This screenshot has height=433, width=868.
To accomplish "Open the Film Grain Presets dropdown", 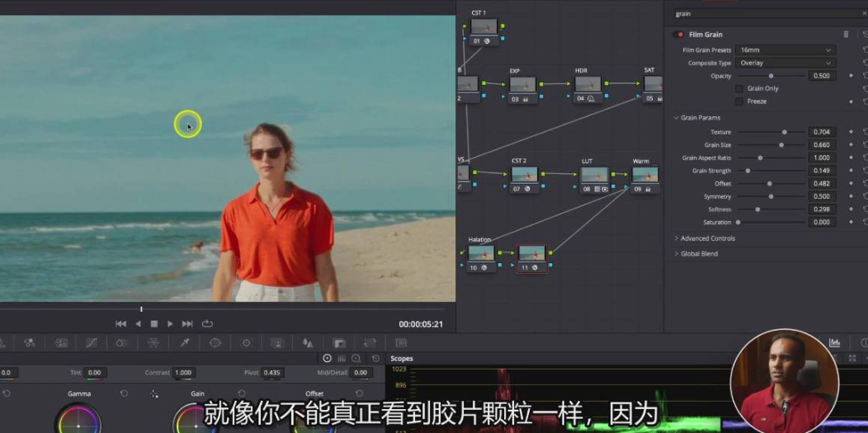I will pyautogui.click(x=785, y=50).
